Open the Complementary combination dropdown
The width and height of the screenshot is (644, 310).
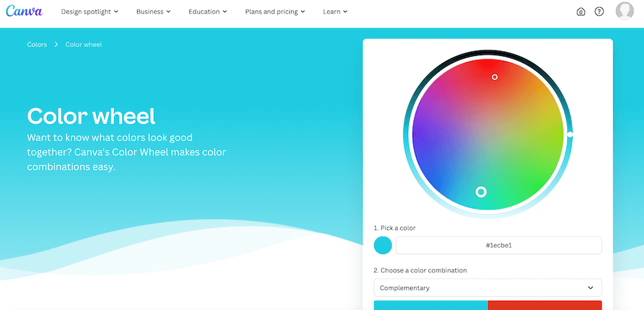(488, 288)
